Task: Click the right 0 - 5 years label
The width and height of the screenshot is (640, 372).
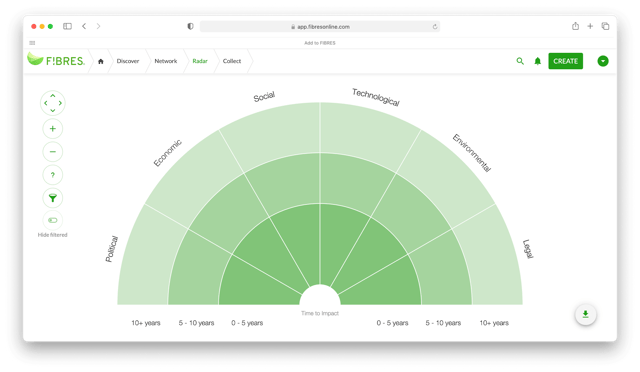Action: coord(392,323)
